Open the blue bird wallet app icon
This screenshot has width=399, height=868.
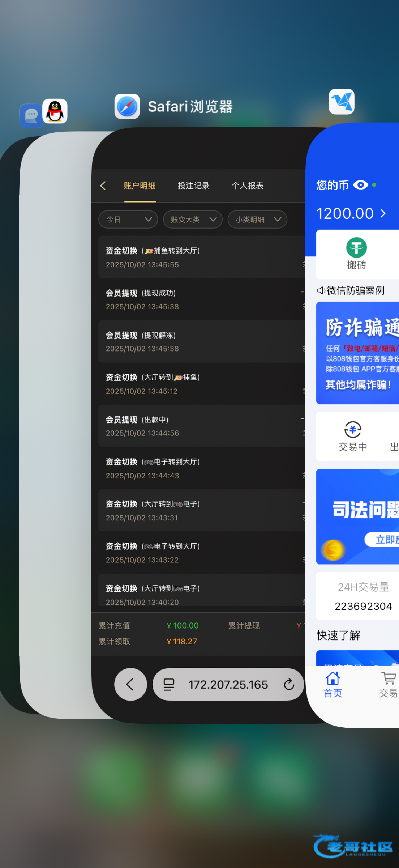coord(342,102)
